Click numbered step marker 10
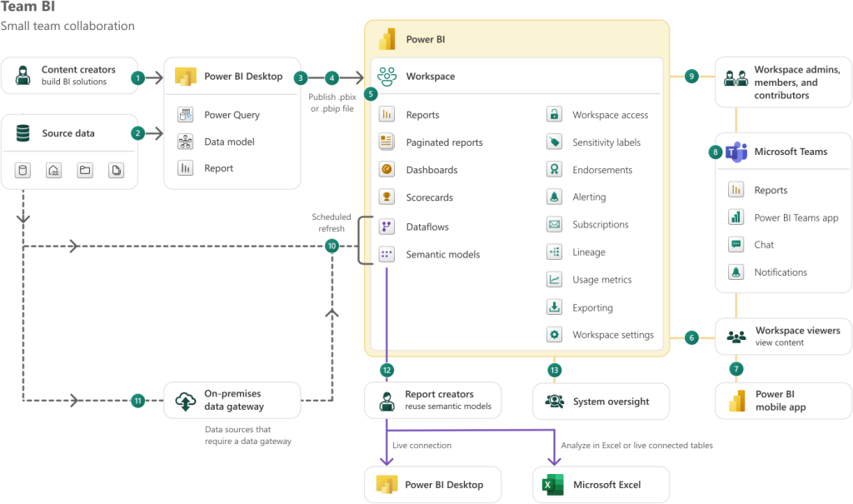The width and height of the screenshot is (853, 504). pos(332,246)
